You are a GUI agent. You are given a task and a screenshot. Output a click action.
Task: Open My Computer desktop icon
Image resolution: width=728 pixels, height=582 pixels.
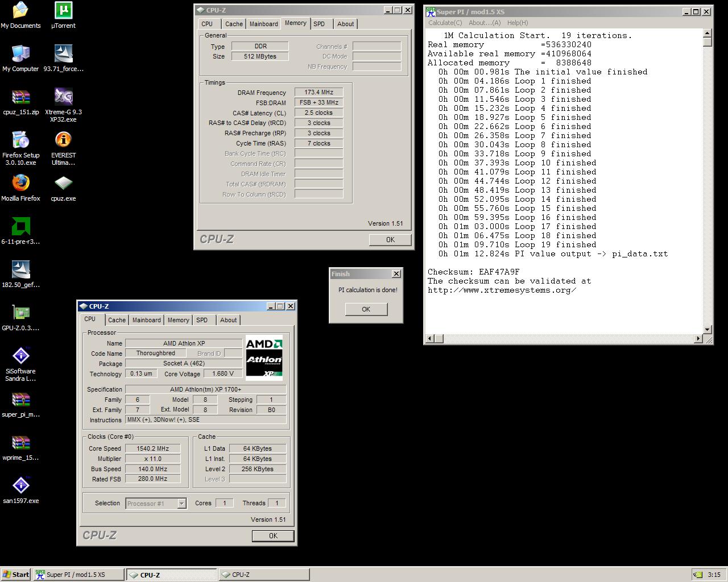click(20, 59)
